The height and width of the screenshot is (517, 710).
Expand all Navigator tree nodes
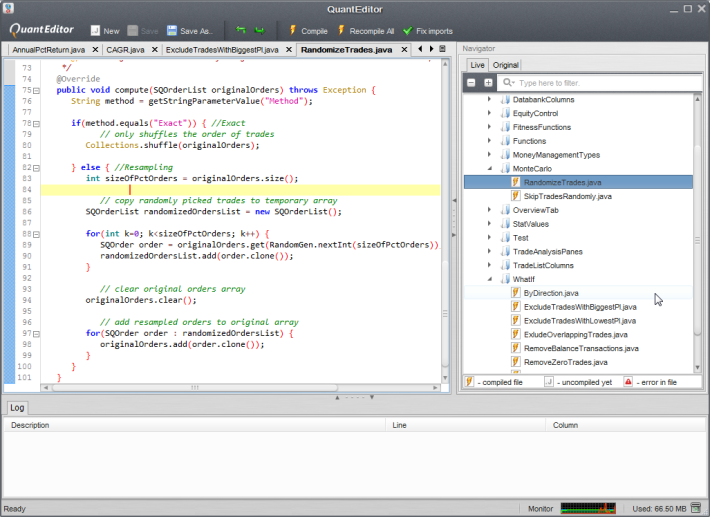(x=488, y=83)
